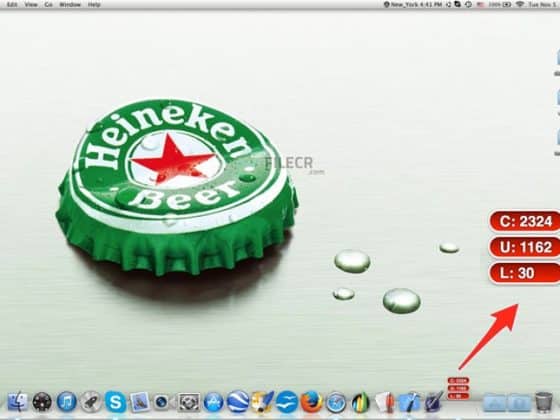Open the ink pen app in Dock
The width and height of the screenshot is (560, 420).
coord(434,402)
